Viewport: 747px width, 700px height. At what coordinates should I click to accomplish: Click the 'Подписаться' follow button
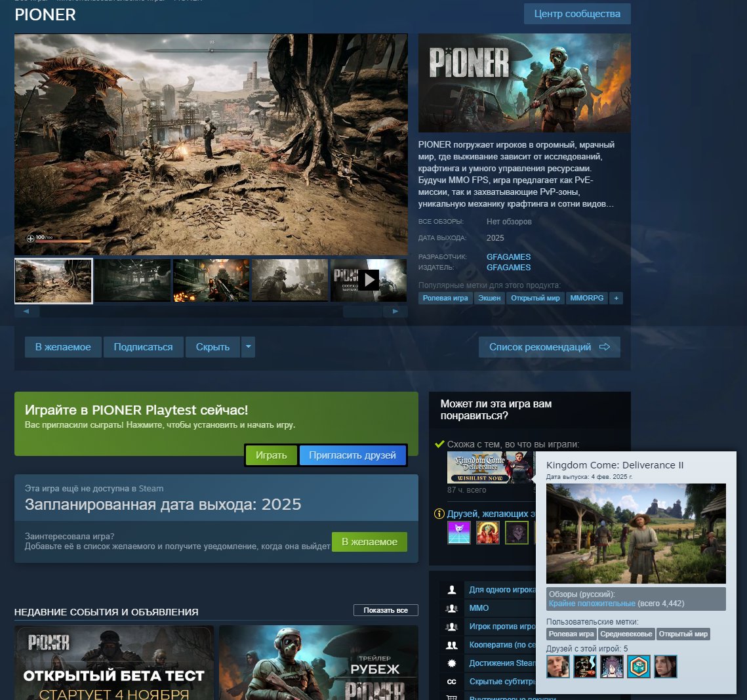143,347
